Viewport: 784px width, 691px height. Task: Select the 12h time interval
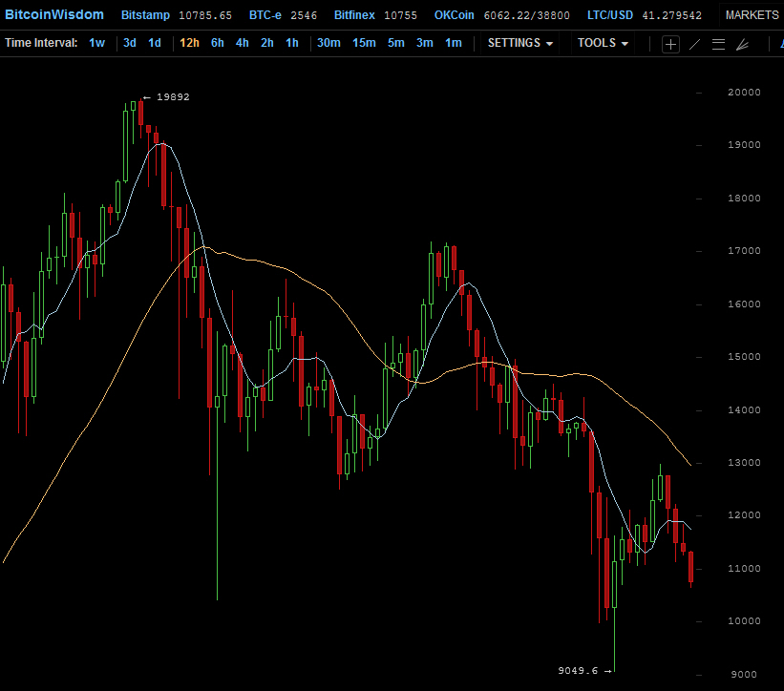click(189, 43)
